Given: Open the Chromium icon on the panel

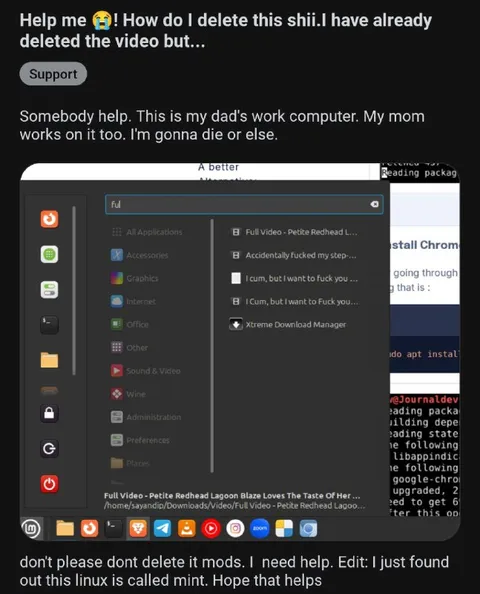Looking at the screenshot, I should point(308,528).
